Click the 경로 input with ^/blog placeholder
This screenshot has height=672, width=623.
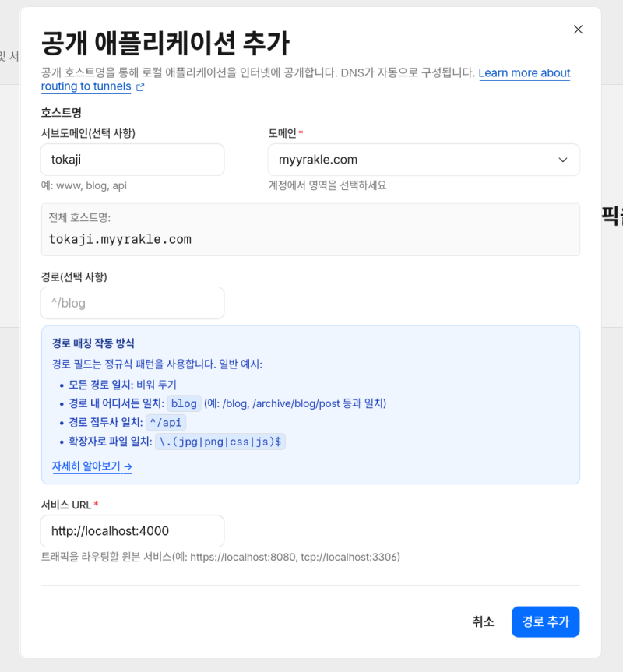[x=132, y=303]
